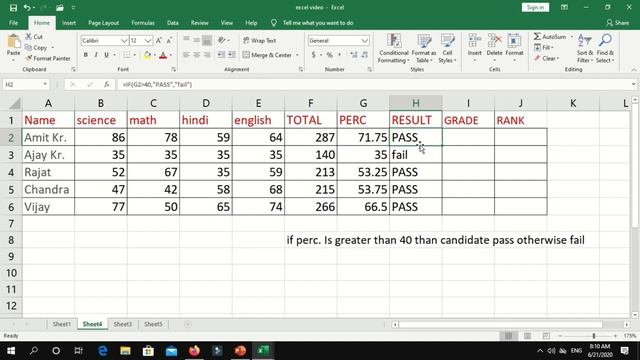
Task: Click the Format Painter brush
Action: pyautogui.click(x=29, y=58)
